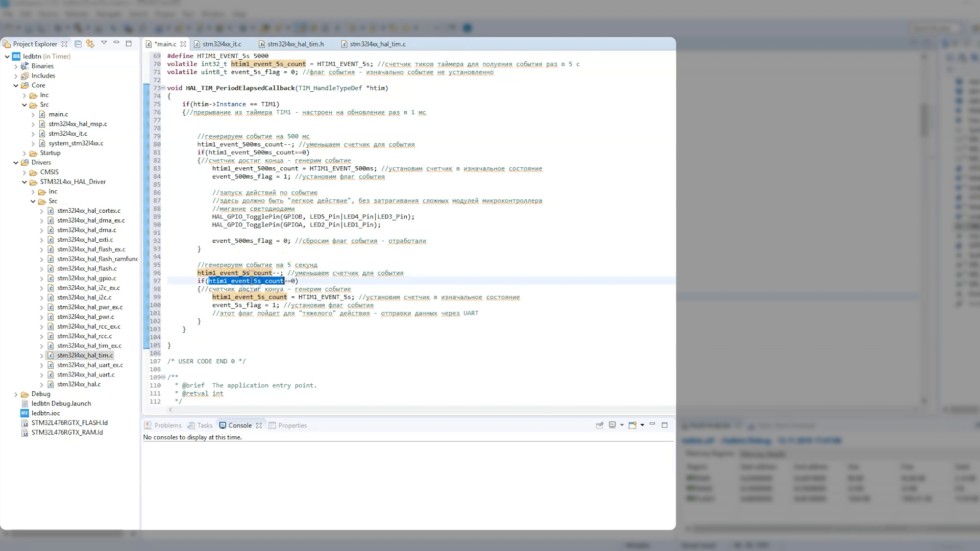Image resolution: width=980 pixels, height=551 pixels.
Task: Select stm32l4xx_hal_gpio.c file
Action: (x=87, y=278)
